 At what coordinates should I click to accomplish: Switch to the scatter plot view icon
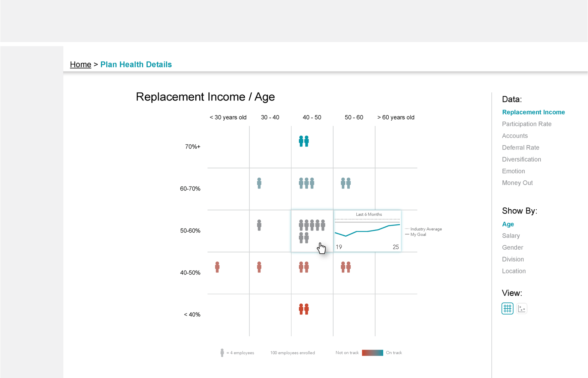(522, 308)
